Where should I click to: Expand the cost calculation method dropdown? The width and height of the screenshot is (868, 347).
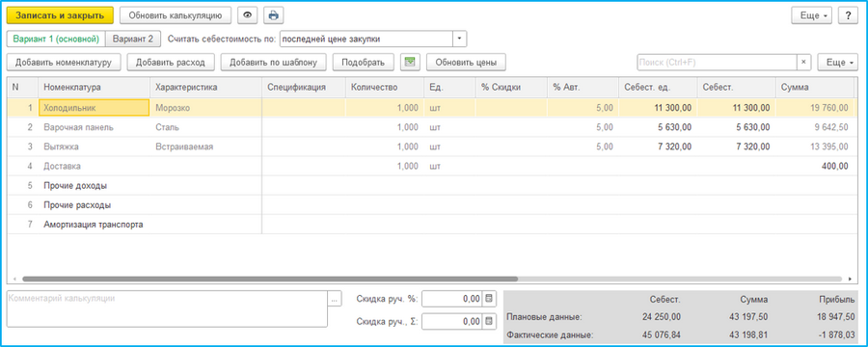tap(460, 39)
